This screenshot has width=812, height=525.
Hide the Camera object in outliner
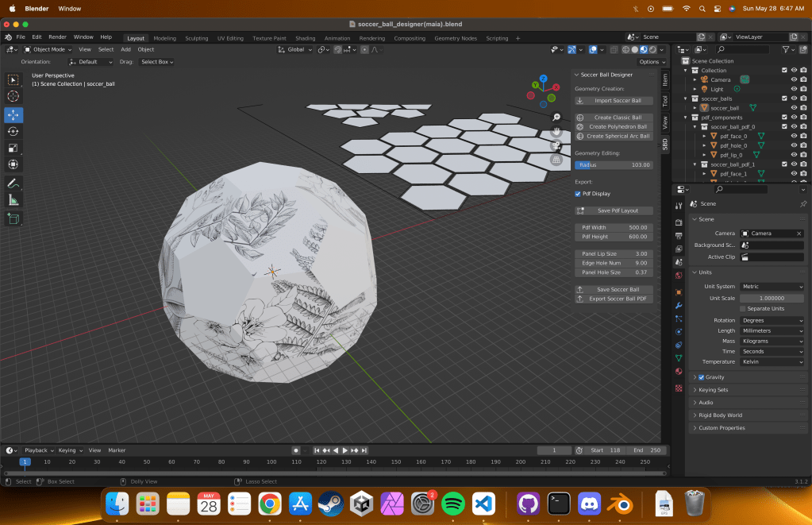tap(793, 79)
